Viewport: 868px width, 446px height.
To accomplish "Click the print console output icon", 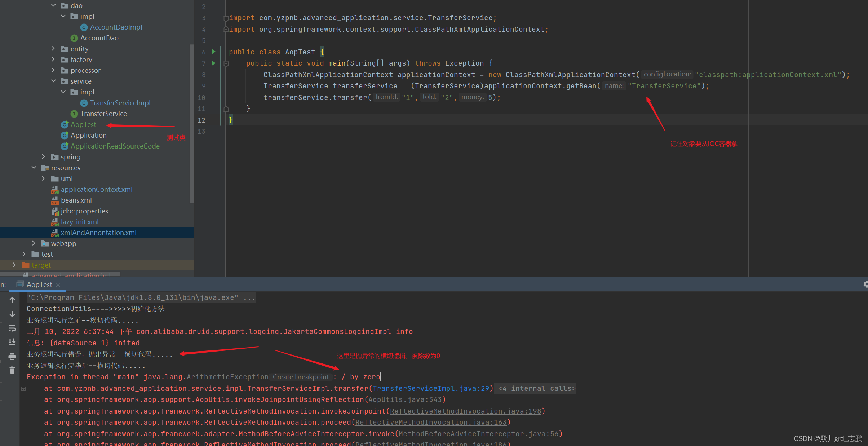I will (12, 356).
